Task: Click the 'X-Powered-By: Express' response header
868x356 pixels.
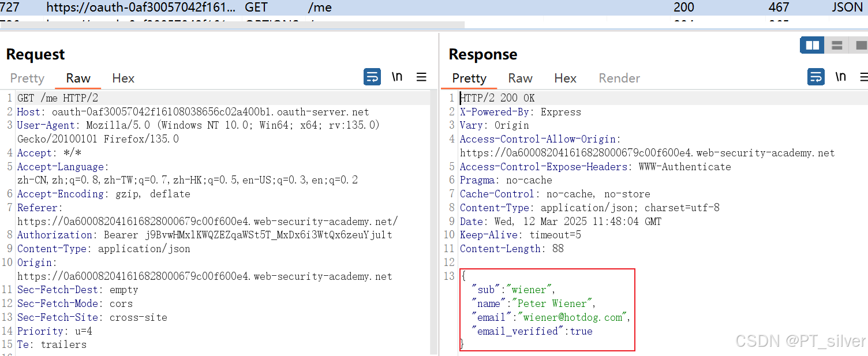Action: (x=520, y=112)
